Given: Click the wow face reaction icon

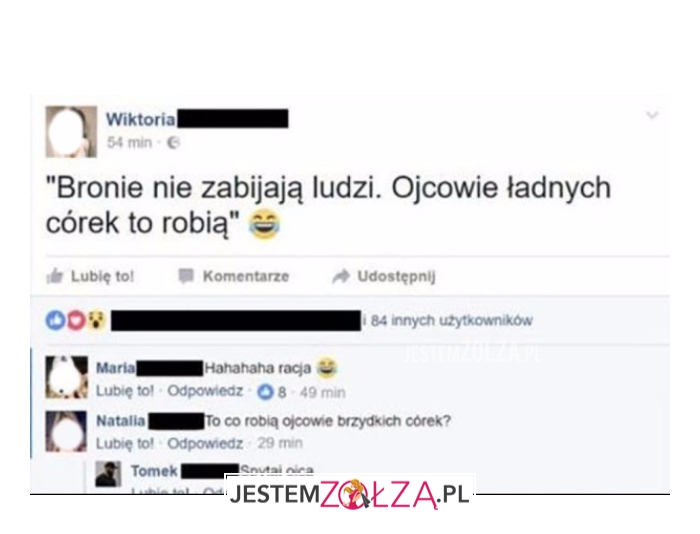Looking at the screenshot, I should pyautogui.click(x=96, y=320).
